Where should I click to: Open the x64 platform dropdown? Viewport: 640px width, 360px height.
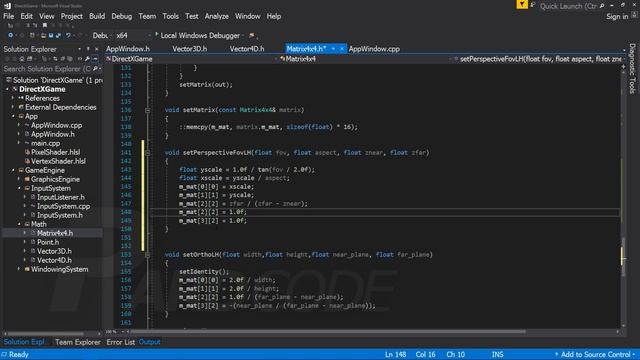point(133,36)
